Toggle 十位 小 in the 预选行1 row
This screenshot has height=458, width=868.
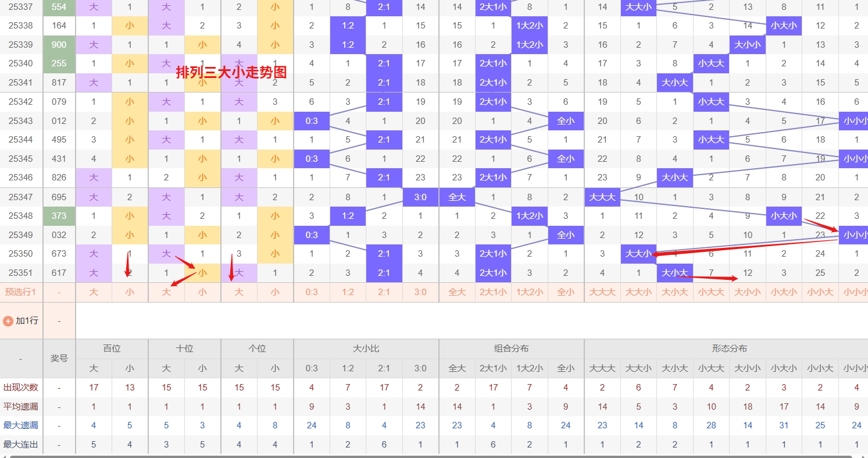[202, 292]
